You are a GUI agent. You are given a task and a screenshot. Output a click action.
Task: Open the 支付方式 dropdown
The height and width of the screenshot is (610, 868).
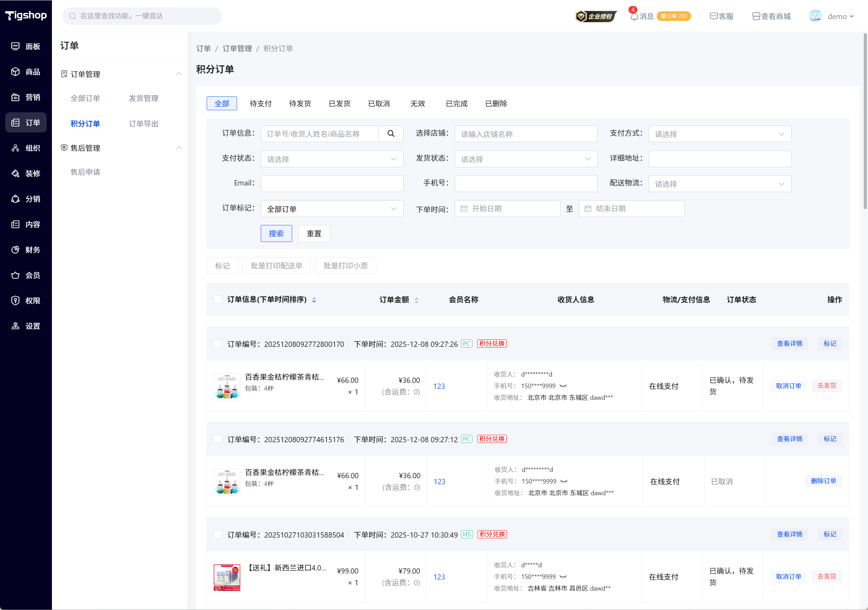[719, 134]
